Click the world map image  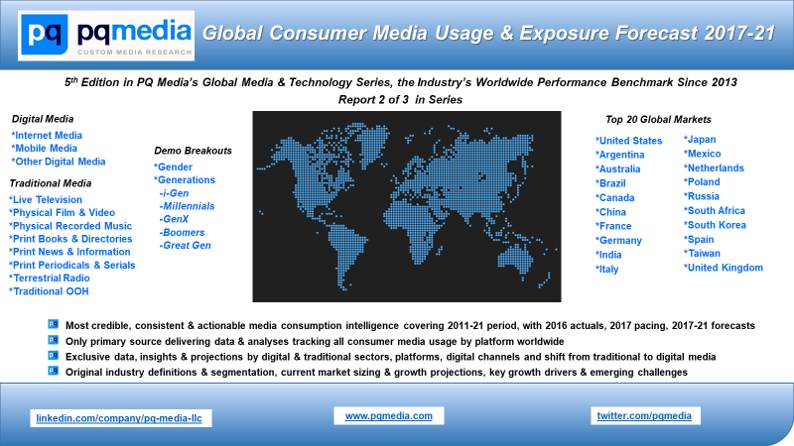pos(407,207)
